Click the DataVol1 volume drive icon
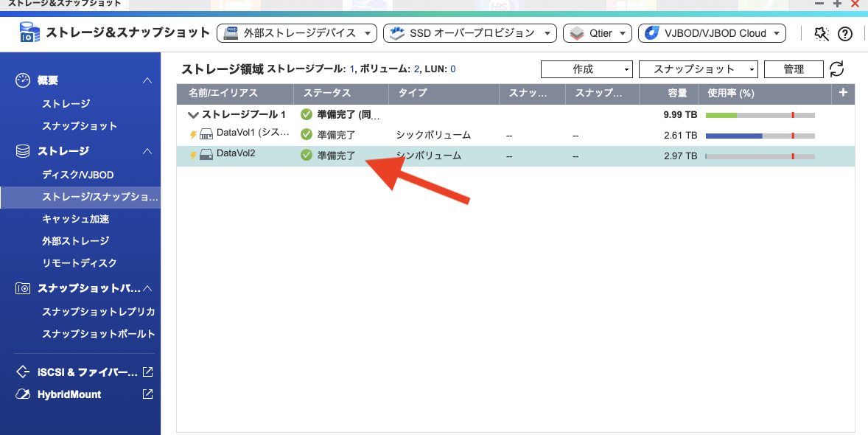The width and height of the screenshot is (868, 435). click(206, 134)
